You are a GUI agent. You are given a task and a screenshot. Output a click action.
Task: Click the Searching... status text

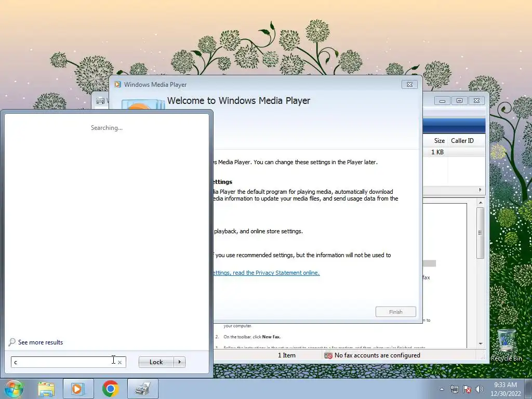pos(107,128)
